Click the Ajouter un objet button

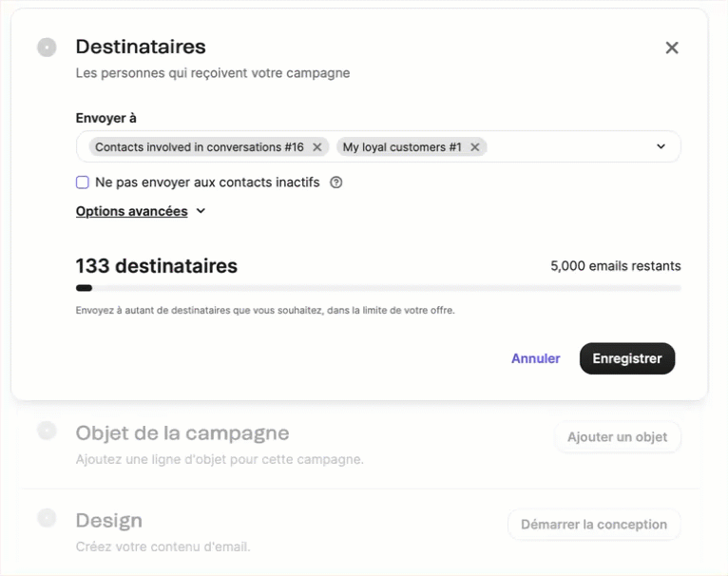[617, 437]
